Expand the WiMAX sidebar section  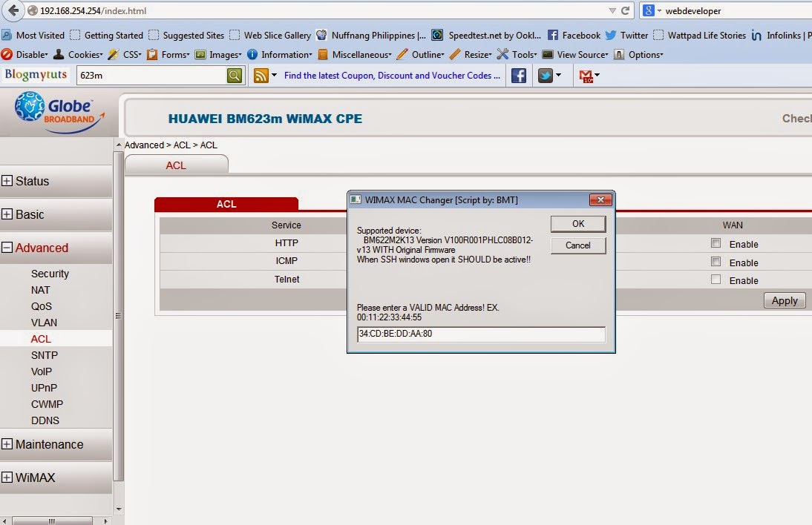click(7, 477)
